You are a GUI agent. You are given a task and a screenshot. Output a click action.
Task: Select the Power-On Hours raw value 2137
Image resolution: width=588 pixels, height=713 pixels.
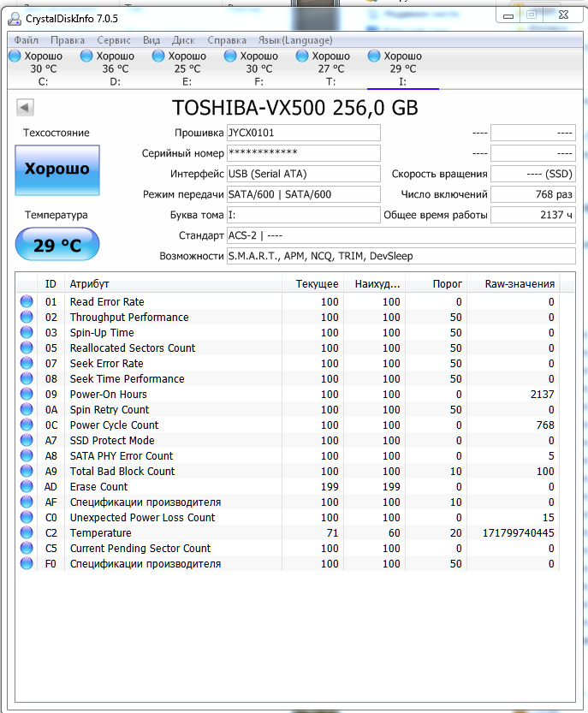click(x=543, y=395)
